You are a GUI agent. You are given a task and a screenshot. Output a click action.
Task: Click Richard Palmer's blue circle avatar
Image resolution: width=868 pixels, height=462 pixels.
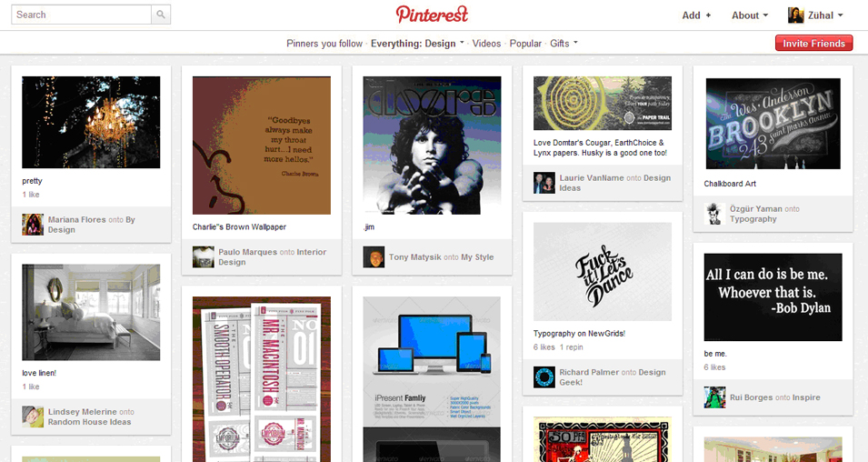pos(544,377)
